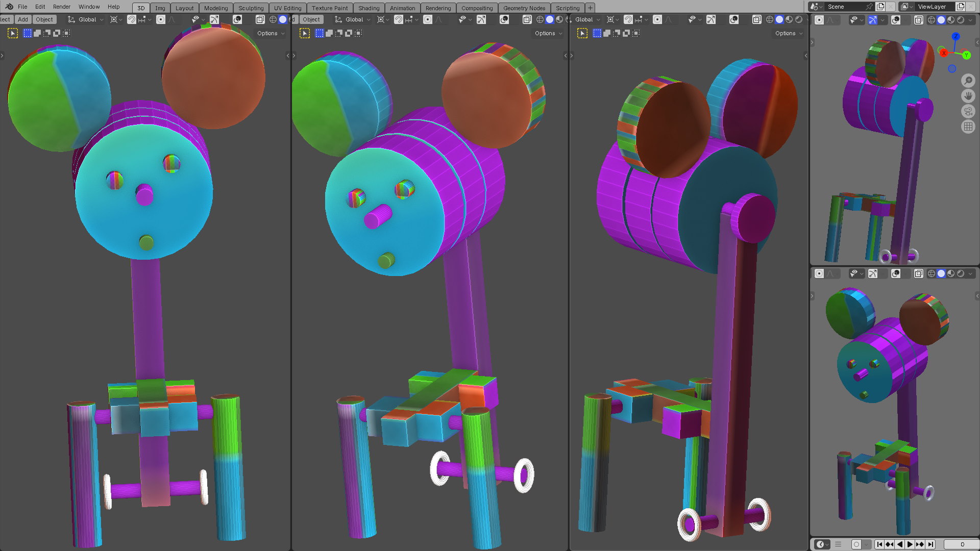Pin the Scene with pin icon
Screen dimensions: 980x551
pos(869,7)
